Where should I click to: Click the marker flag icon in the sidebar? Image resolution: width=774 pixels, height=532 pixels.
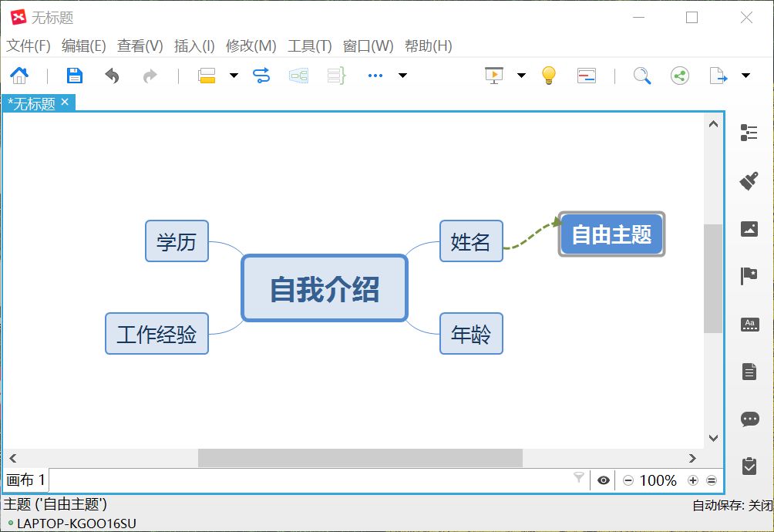pyautogui.click(x=749, y=275)
